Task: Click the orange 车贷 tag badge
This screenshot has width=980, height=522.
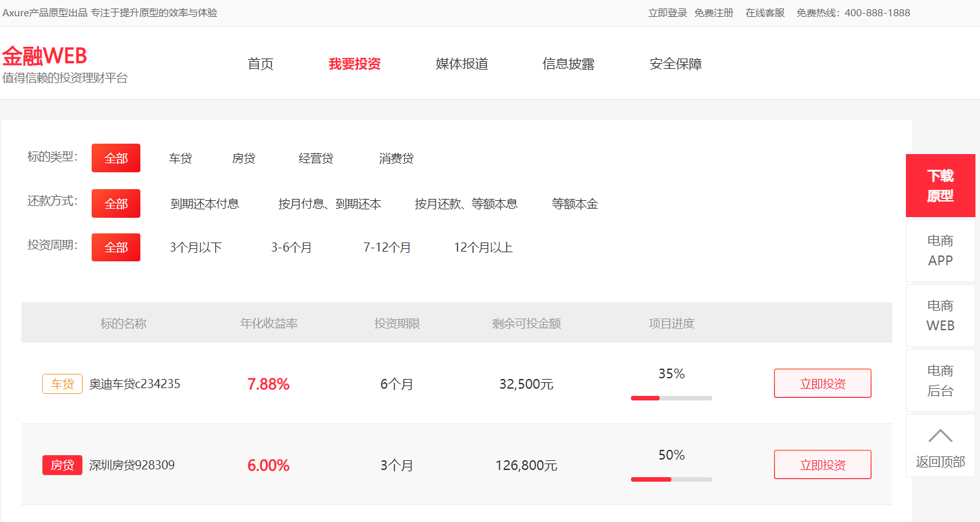Action: (x=62, y=384)
